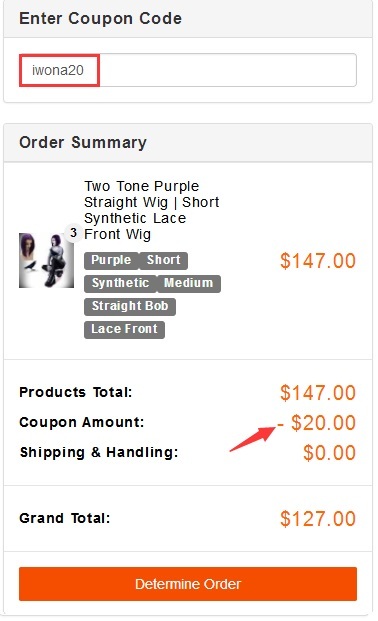
Task: Click the Determine Order button
Action: point(188,584)
